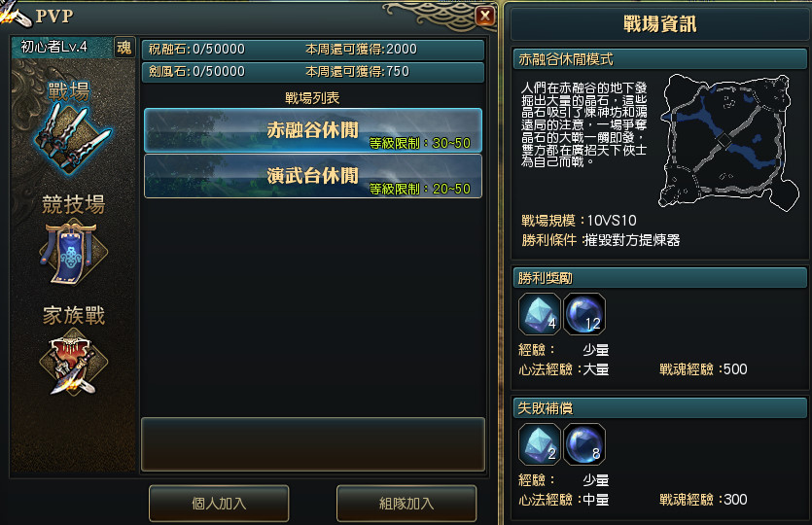The image size is (812, 525).
Task: Click the 初心者Lv.4 rank label
Action: [x=53, y=47]
